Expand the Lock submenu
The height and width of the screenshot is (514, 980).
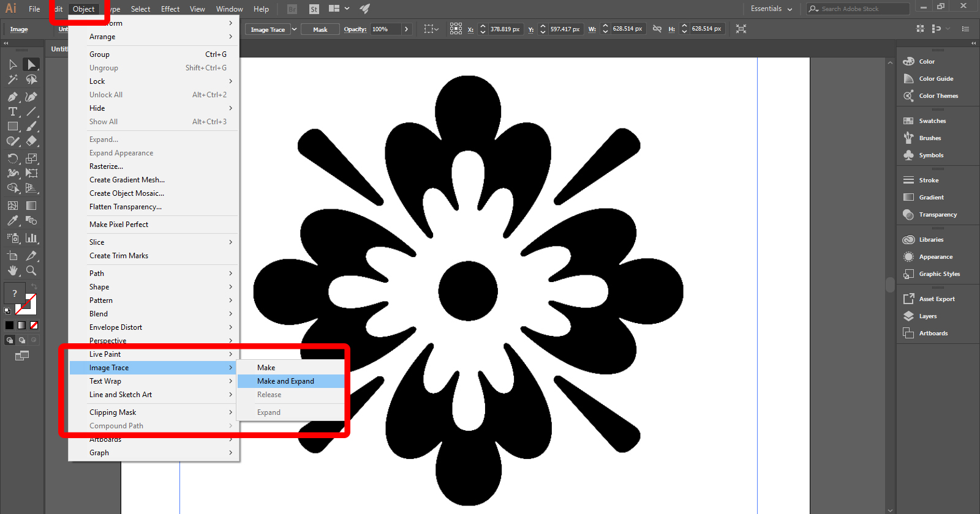tap(153, 81)
